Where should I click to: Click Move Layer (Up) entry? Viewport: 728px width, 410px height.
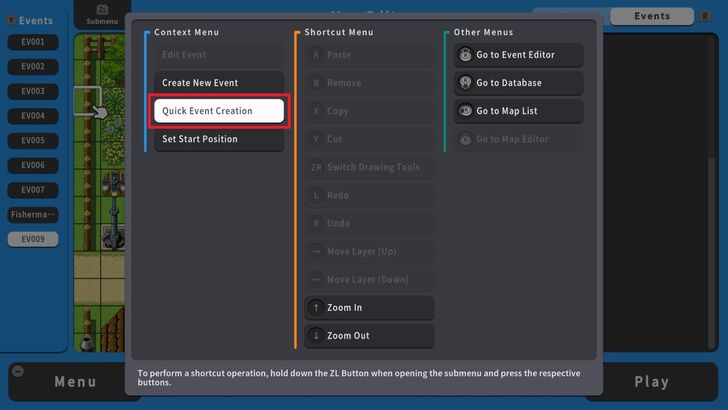[x=369, y=251]
